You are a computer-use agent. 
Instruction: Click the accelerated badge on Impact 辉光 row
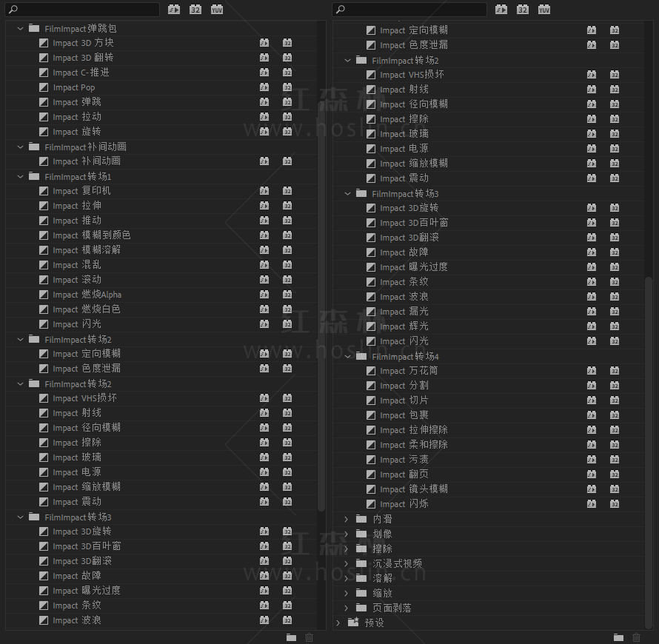click(x=592, y=326)
